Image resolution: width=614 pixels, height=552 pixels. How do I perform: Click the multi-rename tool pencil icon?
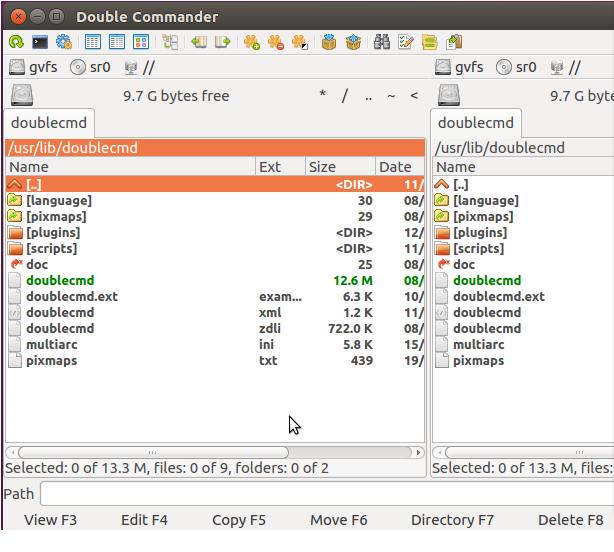(x=405, y=42)
